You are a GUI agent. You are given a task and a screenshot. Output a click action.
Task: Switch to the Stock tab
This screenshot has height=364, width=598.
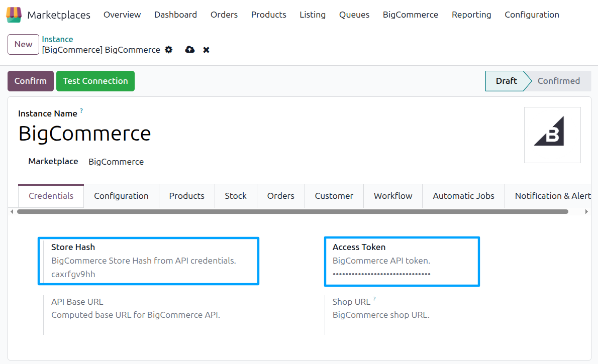coord(236,196)
